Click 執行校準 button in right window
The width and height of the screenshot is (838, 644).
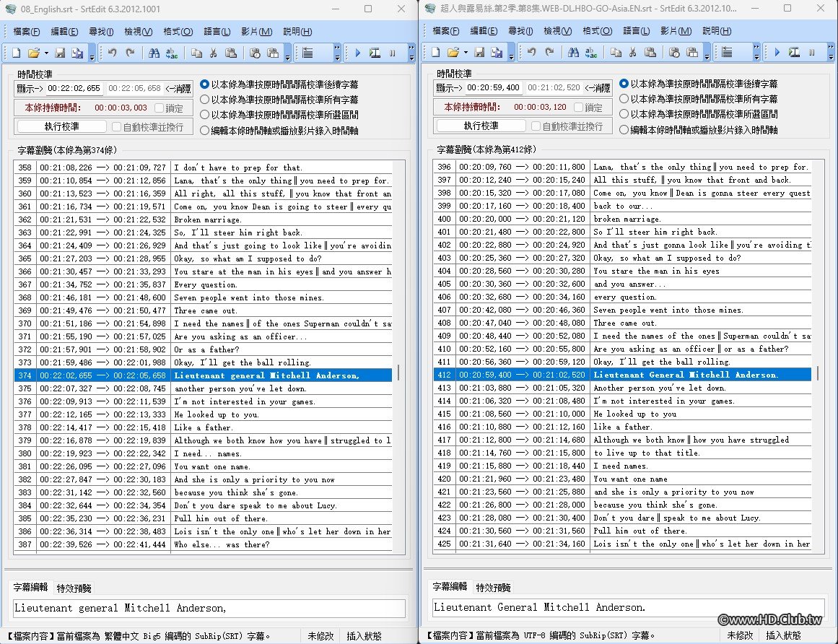[481, 126]
